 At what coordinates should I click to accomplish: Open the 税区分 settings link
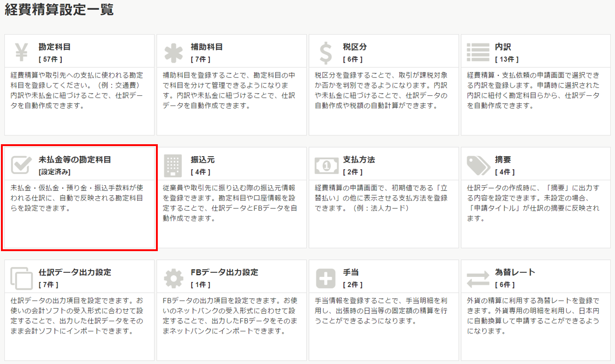pyautogui.click(x=355, y=47)
